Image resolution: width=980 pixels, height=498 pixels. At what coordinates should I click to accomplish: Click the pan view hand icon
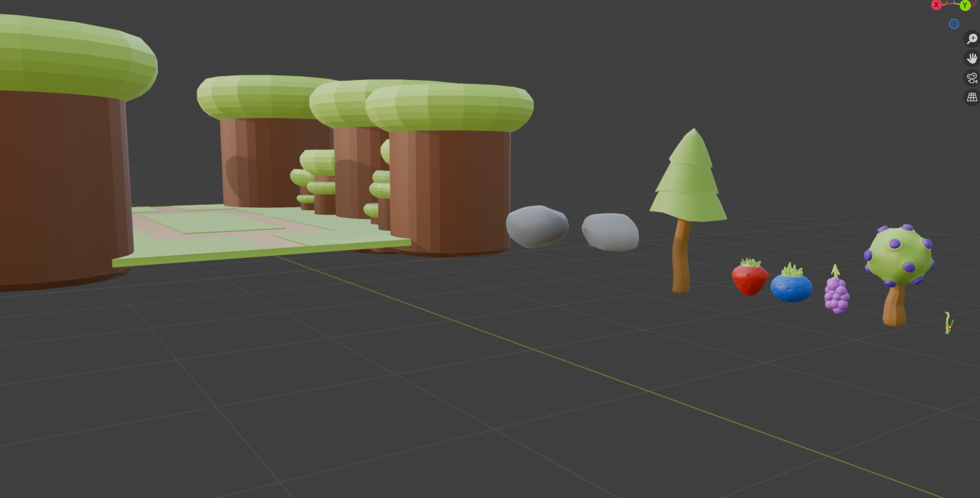point(972,58)
